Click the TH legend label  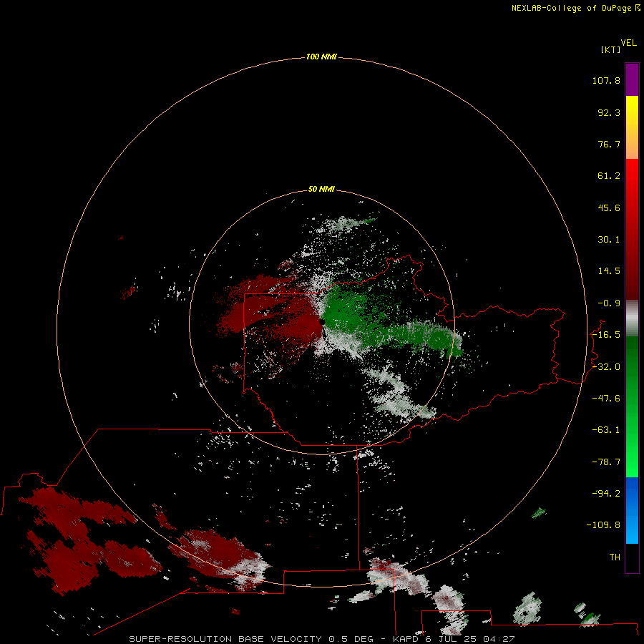pyautogui.click(x=615, y=557)
